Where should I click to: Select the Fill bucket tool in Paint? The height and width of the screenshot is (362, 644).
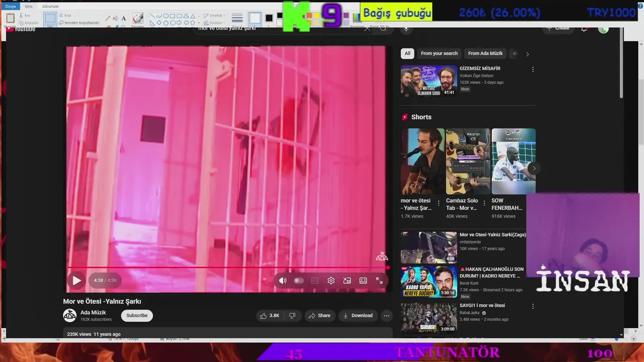point(116,19)
